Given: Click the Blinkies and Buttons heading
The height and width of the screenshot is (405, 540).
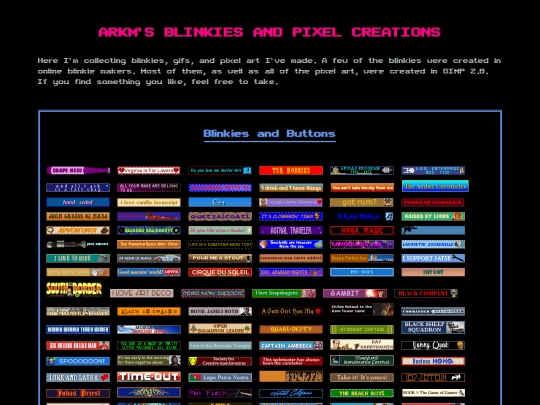Looking at the screenshot, I should [269, 134].
